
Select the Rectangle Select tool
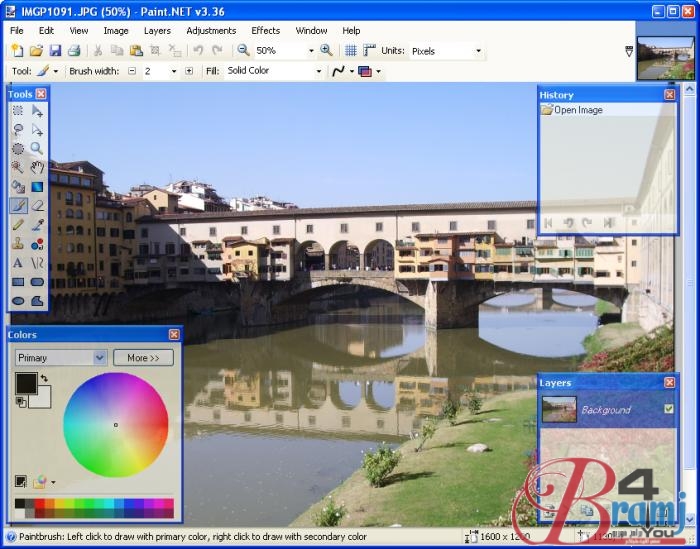pos(18,110)
